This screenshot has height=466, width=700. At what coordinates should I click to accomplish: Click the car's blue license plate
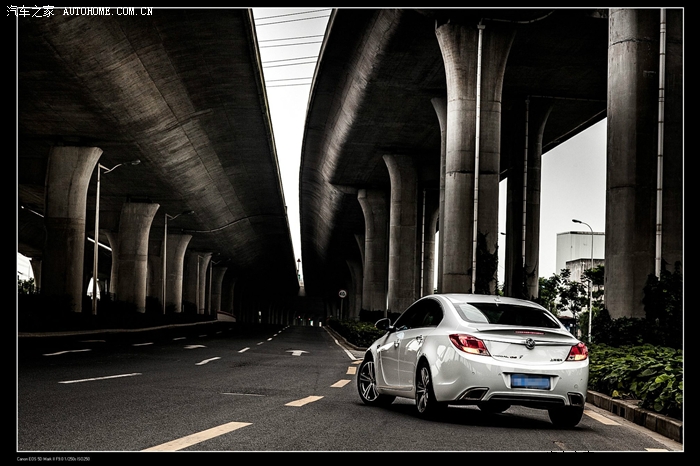click(530, 382)
